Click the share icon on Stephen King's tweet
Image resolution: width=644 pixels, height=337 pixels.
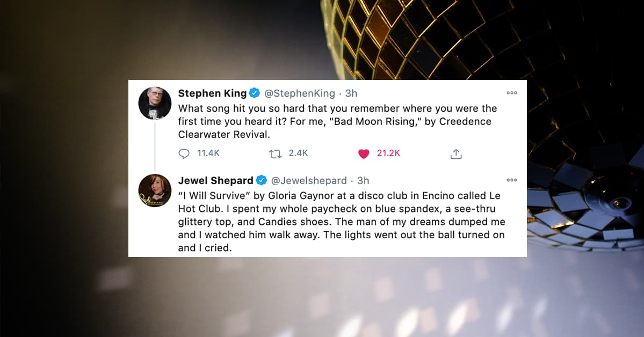point(456,153)
